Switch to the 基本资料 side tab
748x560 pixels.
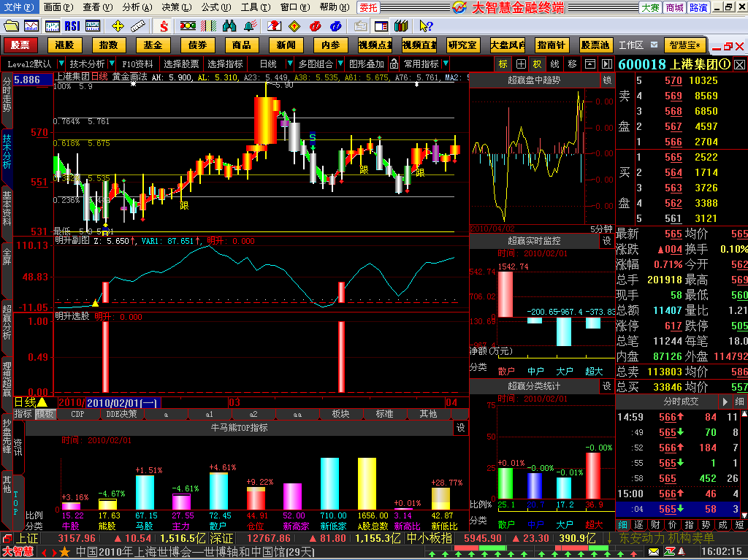pos(7,207)
